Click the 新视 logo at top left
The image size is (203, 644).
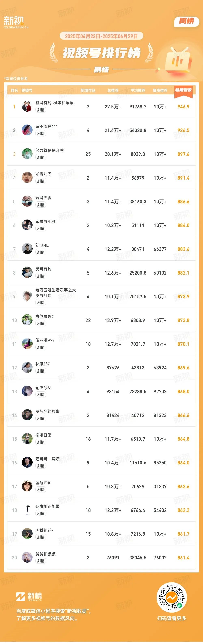tap(16, 22)
